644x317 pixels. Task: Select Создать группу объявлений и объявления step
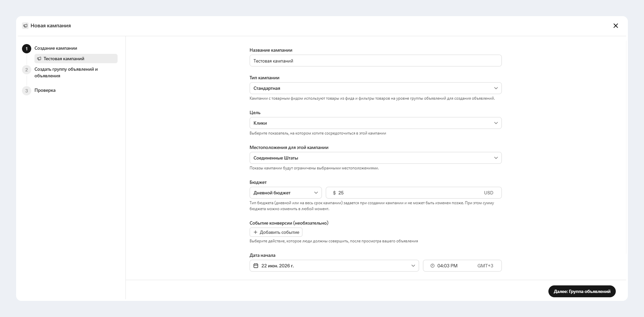pos(66,73)
